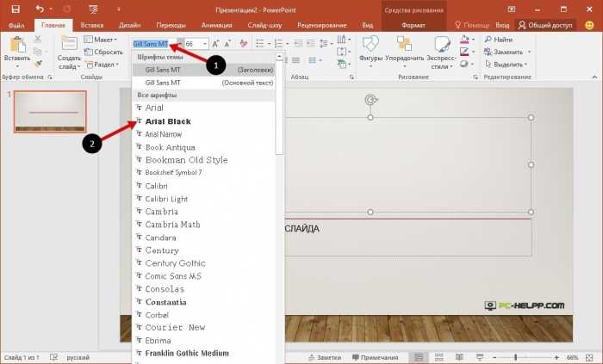Screen dimensions: 603x364
Task: Click the Paste (Вставить) clipboard icon
Action: [x=17, y=44]
